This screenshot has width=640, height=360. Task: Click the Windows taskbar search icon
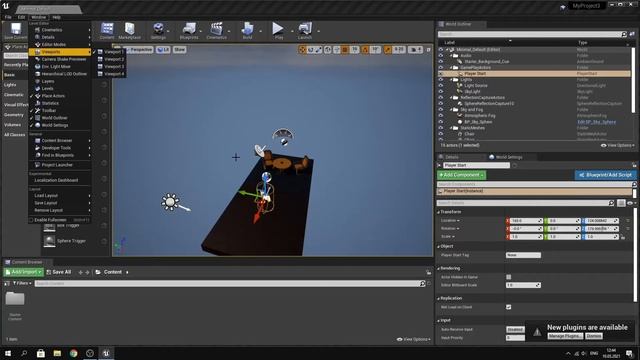coord(24,353)
